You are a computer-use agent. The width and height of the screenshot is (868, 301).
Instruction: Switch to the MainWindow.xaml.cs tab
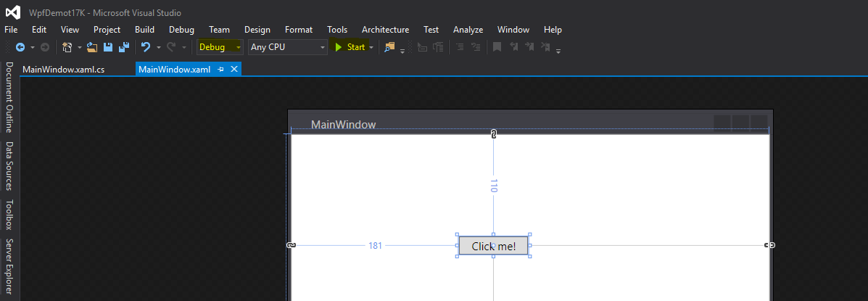pyautogui.click(x=64, y=70)
